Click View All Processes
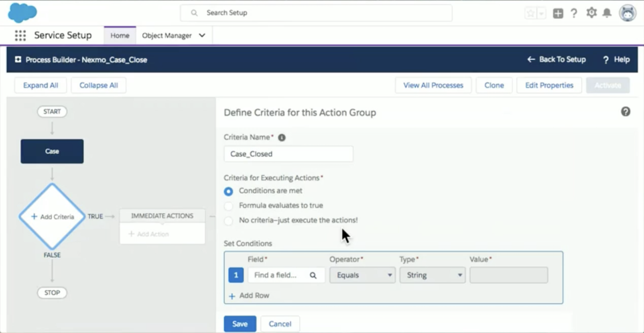The height and width of the screenshot is (333, 644). tap(433, 85)
